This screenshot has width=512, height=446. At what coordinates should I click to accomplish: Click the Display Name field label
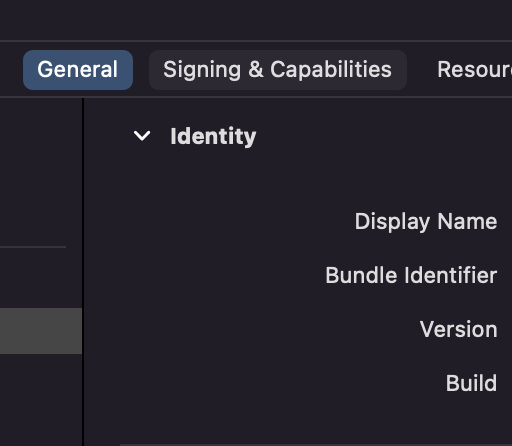[426, 221]
